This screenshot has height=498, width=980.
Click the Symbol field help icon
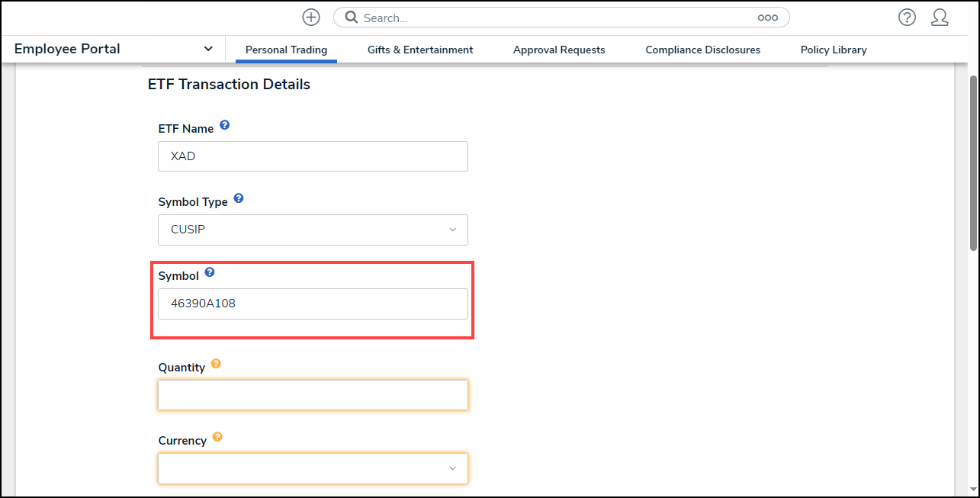tap(210, 272)
